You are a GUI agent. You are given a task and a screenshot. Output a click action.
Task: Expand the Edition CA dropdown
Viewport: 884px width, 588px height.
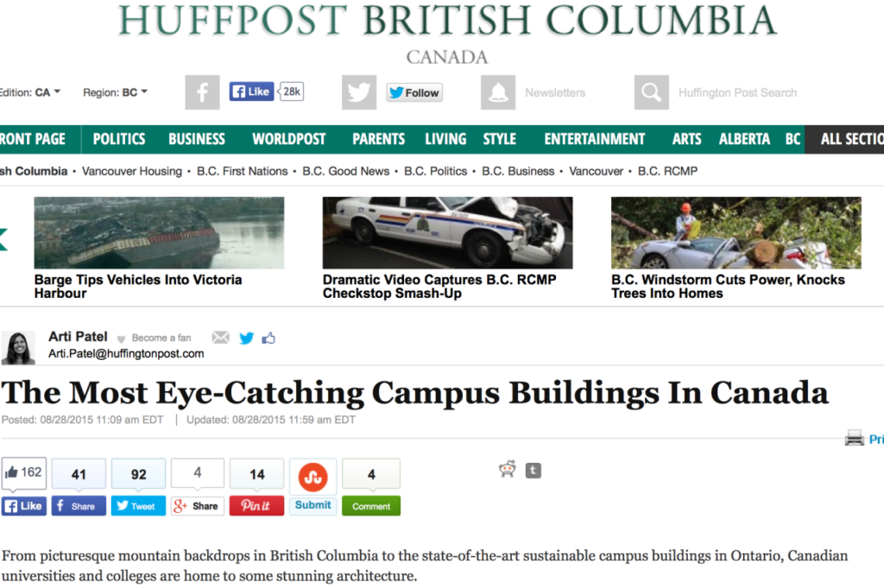coord(30,92)
